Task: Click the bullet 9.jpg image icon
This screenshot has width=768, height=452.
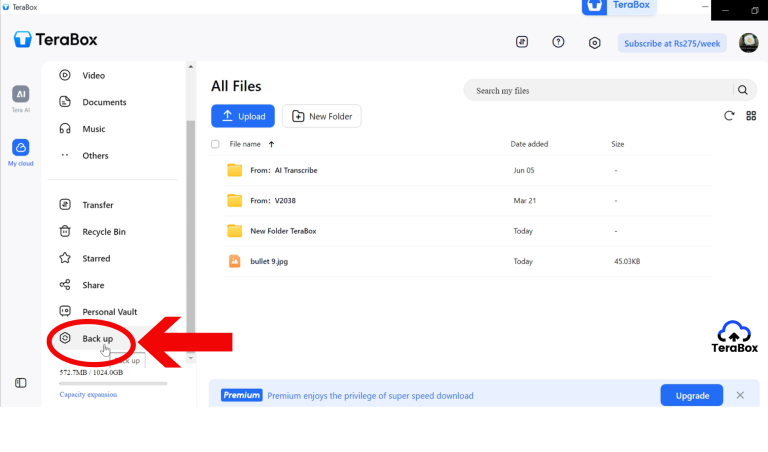Action: pyautogui.click(x=235, y=261)
